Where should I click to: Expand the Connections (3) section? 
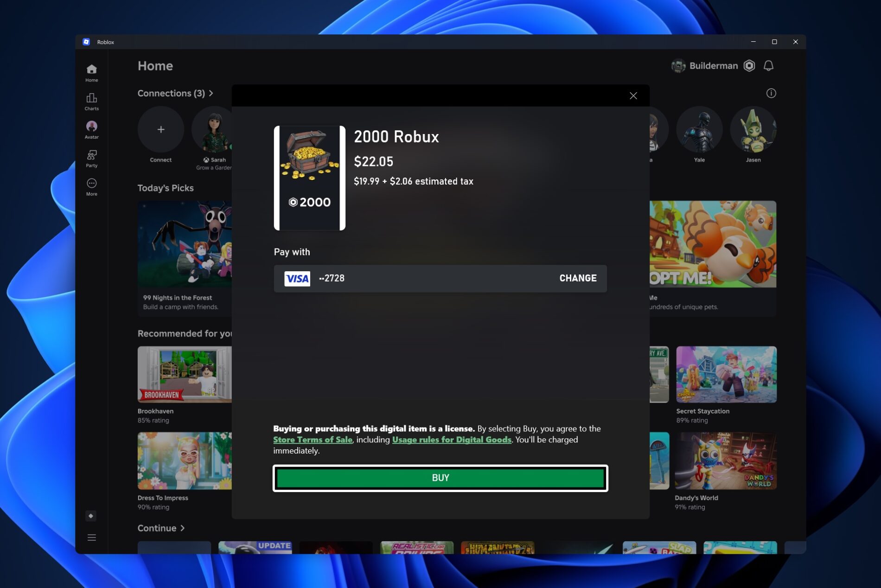pos(175,93)
